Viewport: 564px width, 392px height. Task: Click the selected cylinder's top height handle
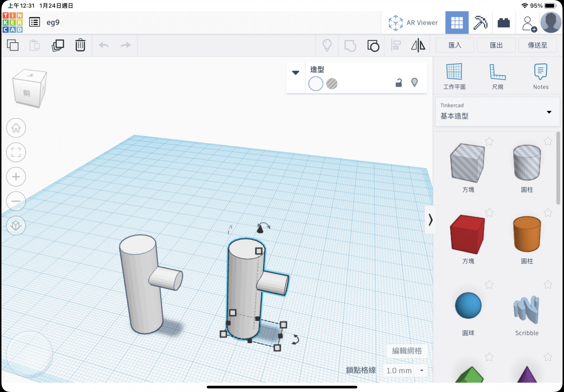(259, 251)
